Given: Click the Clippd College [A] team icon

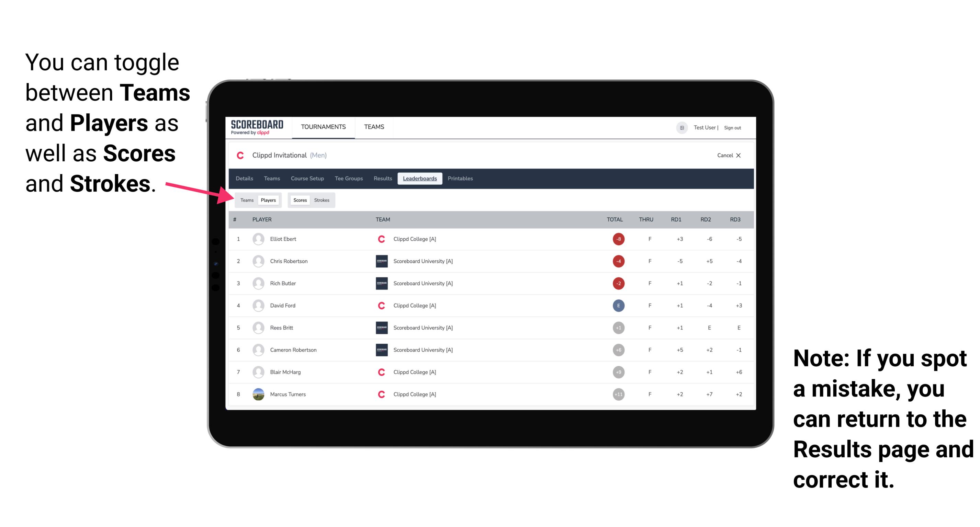Looking at the screenshot, I should pyautogui.click(x=381, y=239).
